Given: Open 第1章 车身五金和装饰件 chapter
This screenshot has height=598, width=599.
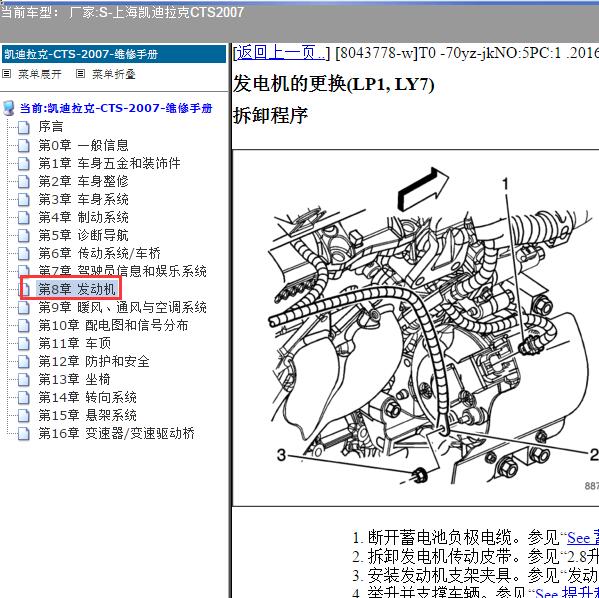Looking at the screenshot, I should coord(109,163).
